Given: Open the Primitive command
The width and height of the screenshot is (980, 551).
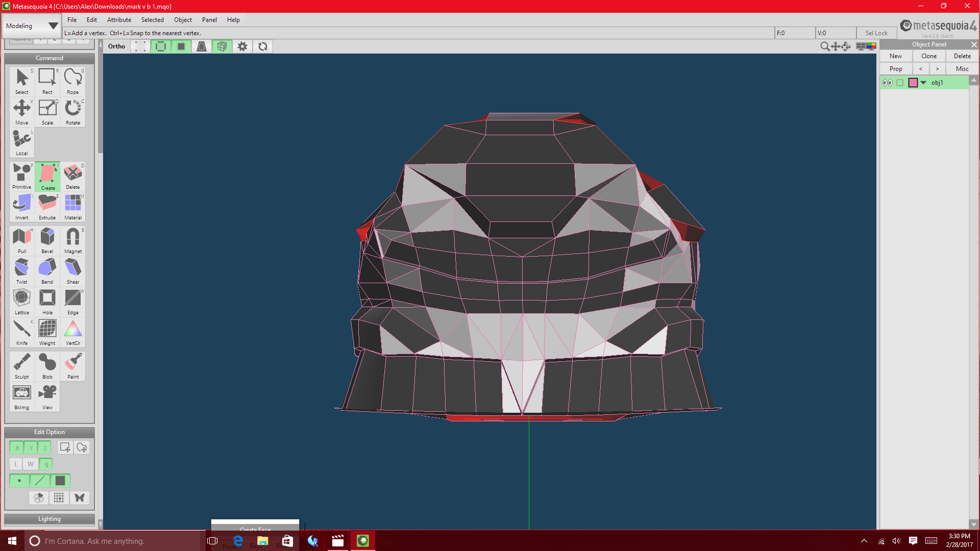Looking at the screenshot, I should [x=22, y=176].
